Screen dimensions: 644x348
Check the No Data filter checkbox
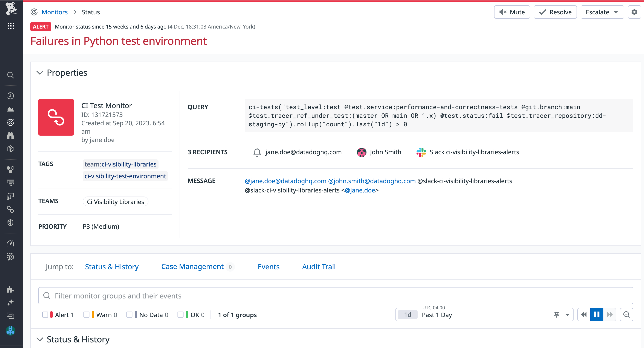130,315
